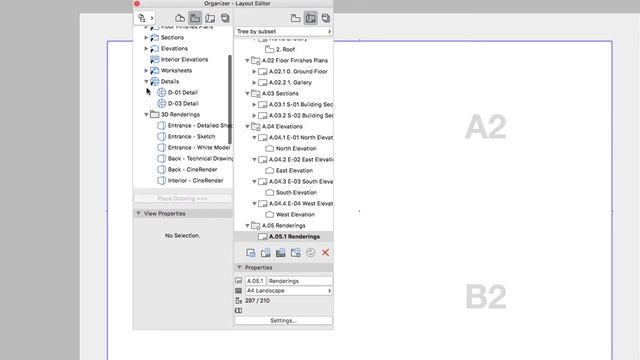Switch left pane to View Map
The image size is (640, 360).
click(195, 18)
